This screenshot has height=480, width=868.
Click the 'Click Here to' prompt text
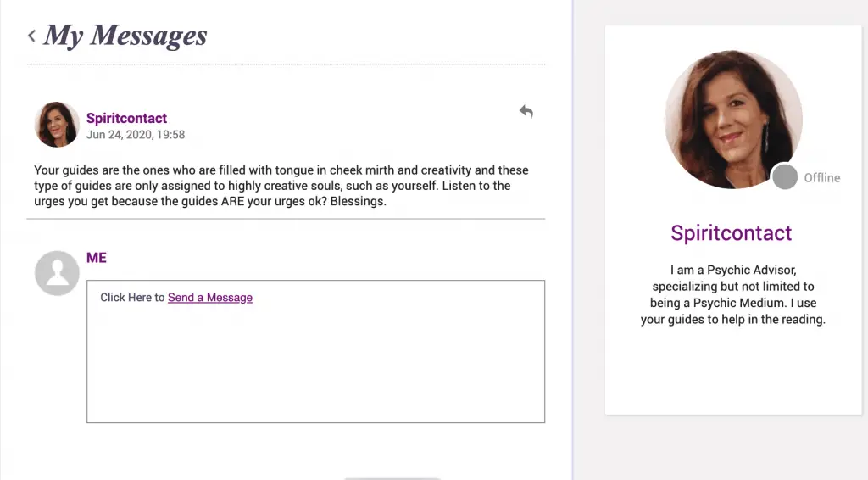point(132,298)
